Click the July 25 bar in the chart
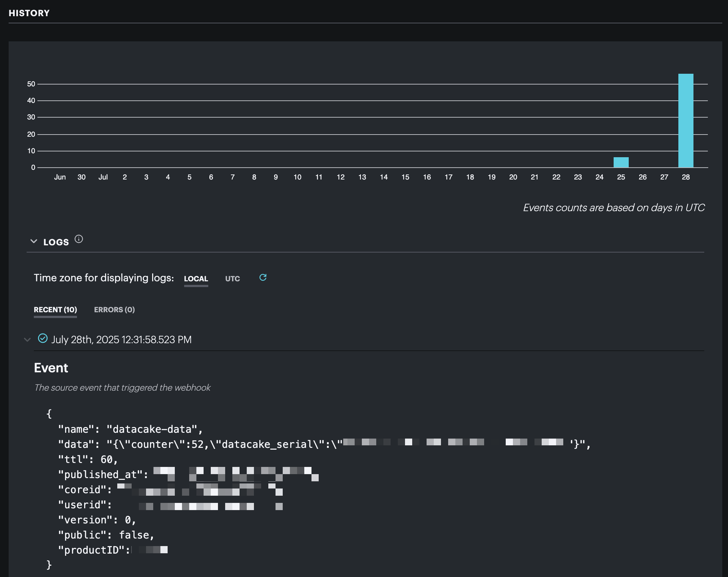 pos(621,162)
